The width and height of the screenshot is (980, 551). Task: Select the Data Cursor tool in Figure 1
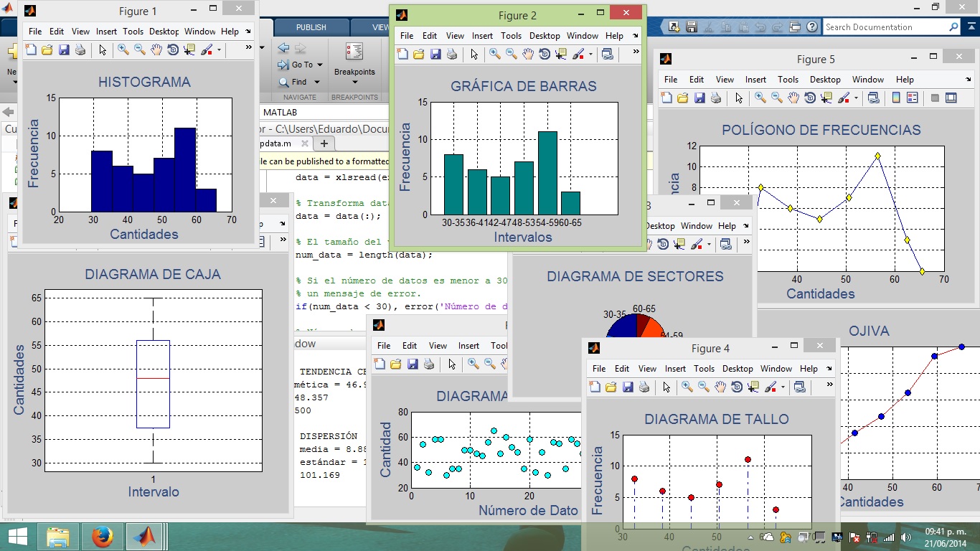tap(189, 50)
